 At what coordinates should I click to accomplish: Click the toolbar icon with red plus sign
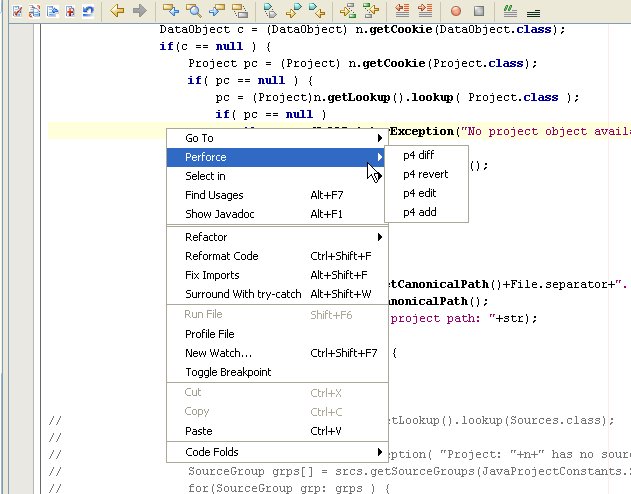70,11
